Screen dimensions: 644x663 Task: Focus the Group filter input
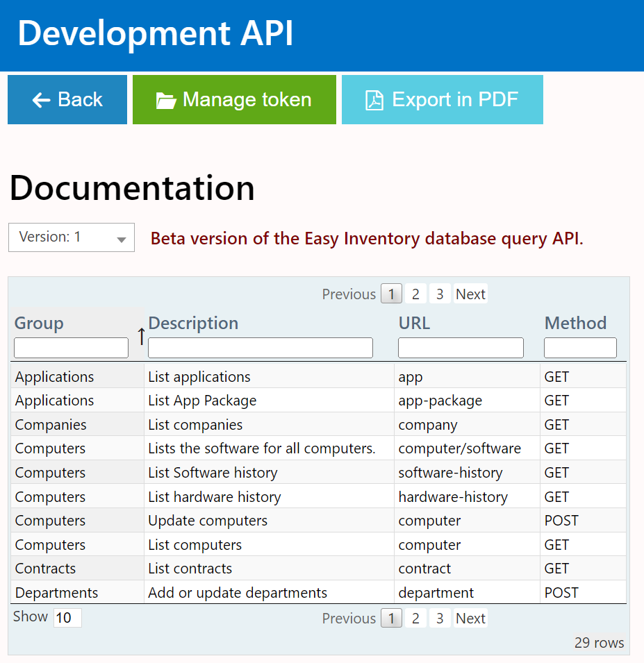coord(71,348)
